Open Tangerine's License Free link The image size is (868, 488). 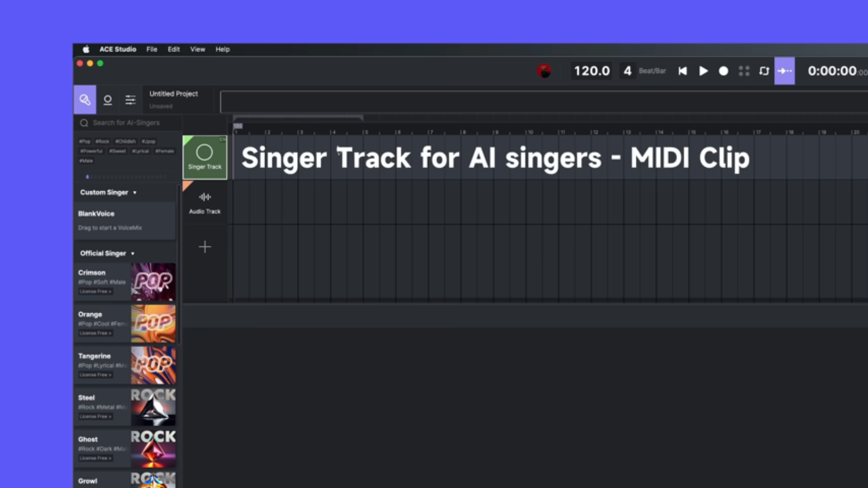point(95,375)
